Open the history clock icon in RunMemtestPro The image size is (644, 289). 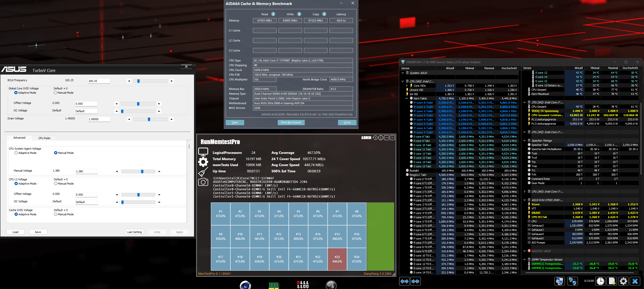tap(375, 138)
